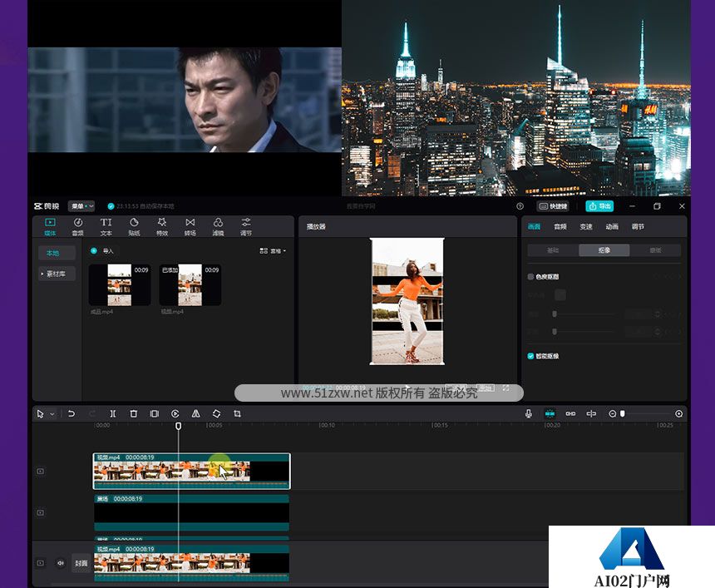This screenshot has height=588, width=715.
Task: Open the 媒体 media panel
Action: 50,227
